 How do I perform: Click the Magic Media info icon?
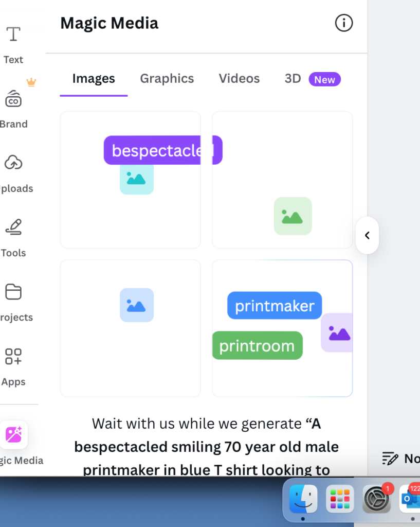[344, 23]
